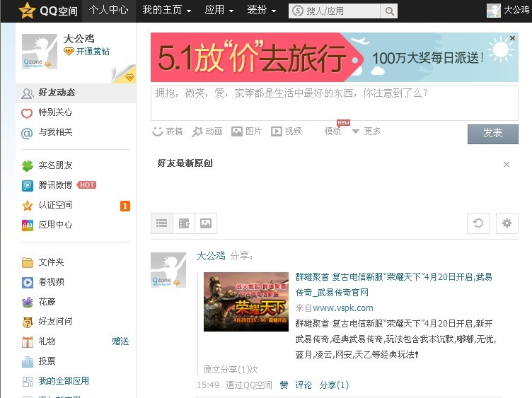532x398 pixels.
Task: Click the sidebar profile avatar
Action: click(40, 52)
